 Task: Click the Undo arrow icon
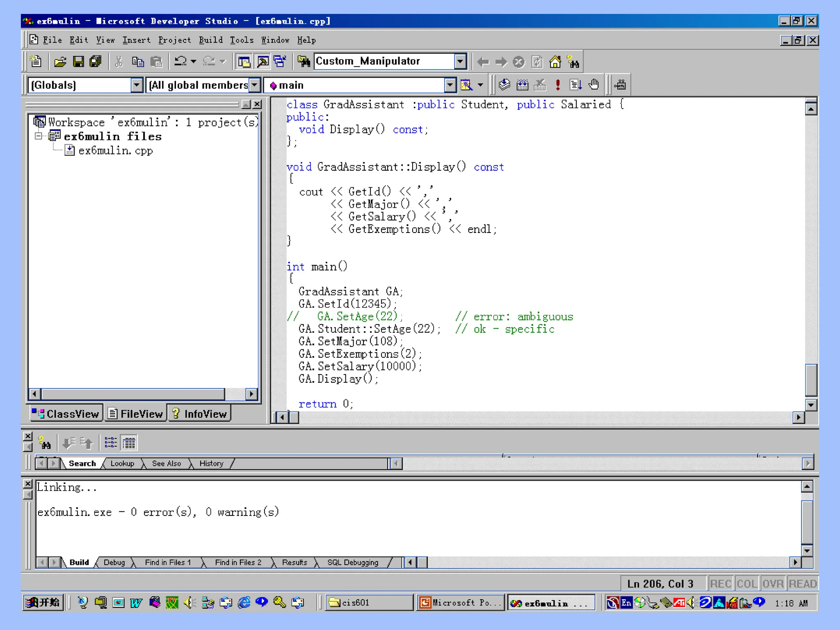coord(180,62)
